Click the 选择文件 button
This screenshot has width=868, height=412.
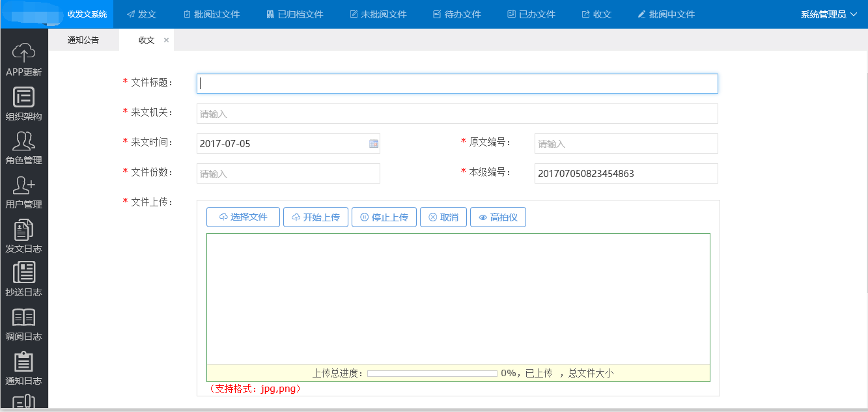(x=243, y=217)
